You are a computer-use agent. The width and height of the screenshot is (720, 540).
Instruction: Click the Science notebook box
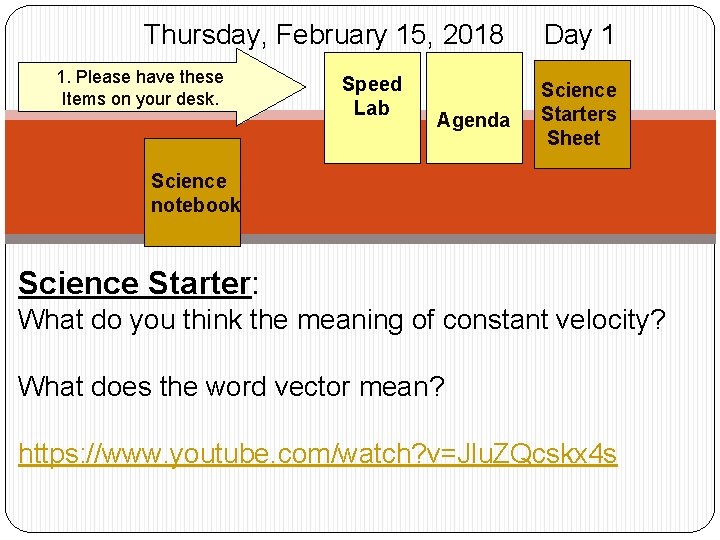193,192
